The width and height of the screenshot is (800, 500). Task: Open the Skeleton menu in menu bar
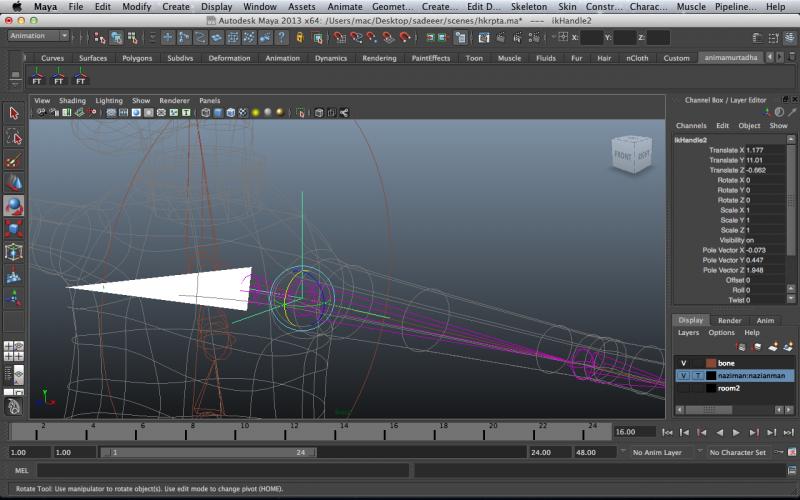point(528,6)
